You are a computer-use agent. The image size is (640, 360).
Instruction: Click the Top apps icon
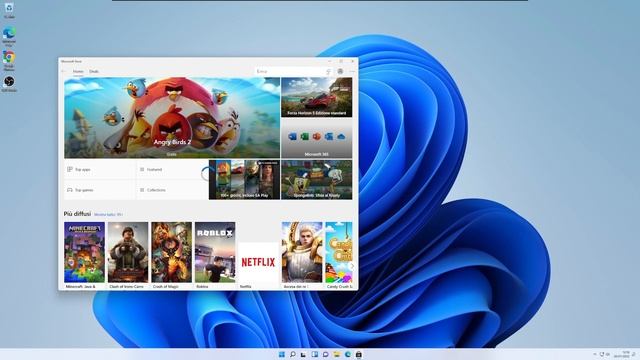[70, 169]
